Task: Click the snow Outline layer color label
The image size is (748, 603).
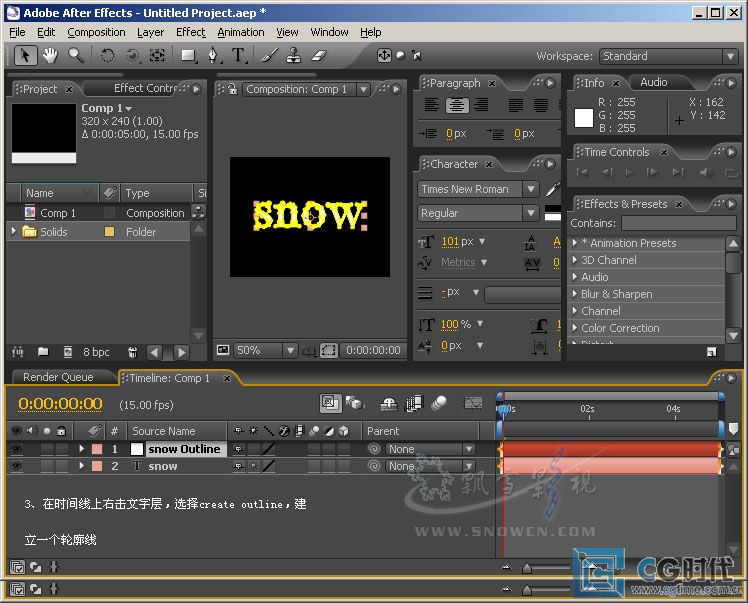Action: pyautogui.click(x=97, y=449)
